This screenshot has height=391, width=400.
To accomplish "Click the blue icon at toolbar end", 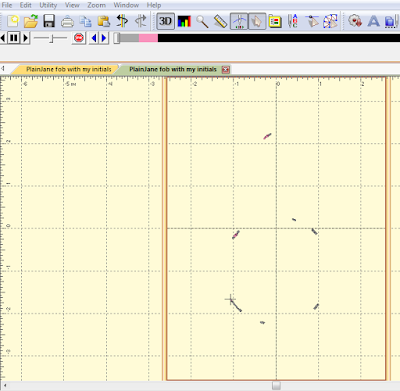I will click(x=391, y=22).
